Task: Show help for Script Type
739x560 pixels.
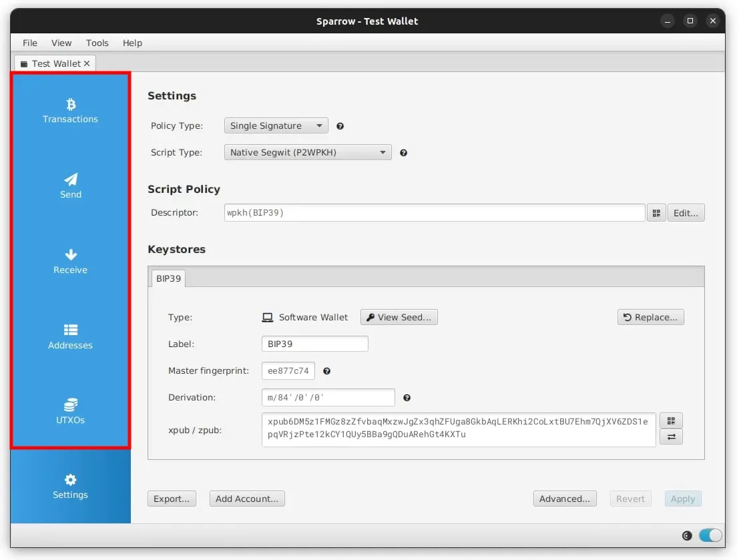Action: (x=403, y=153)
